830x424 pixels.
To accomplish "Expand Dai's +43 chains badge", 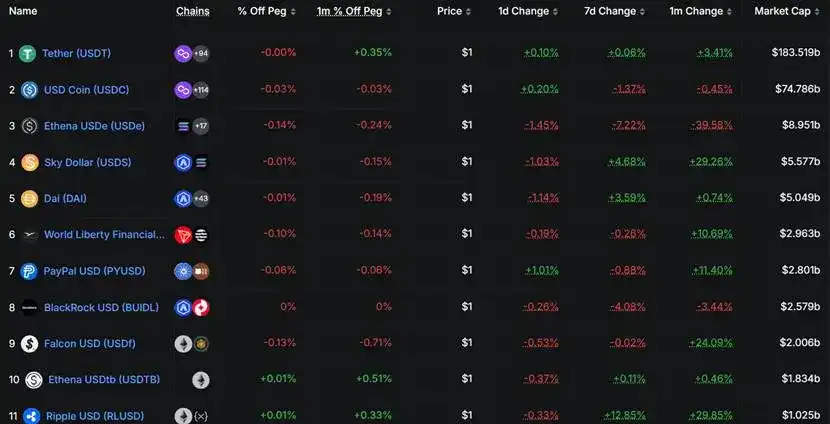I will coord(201,198).
